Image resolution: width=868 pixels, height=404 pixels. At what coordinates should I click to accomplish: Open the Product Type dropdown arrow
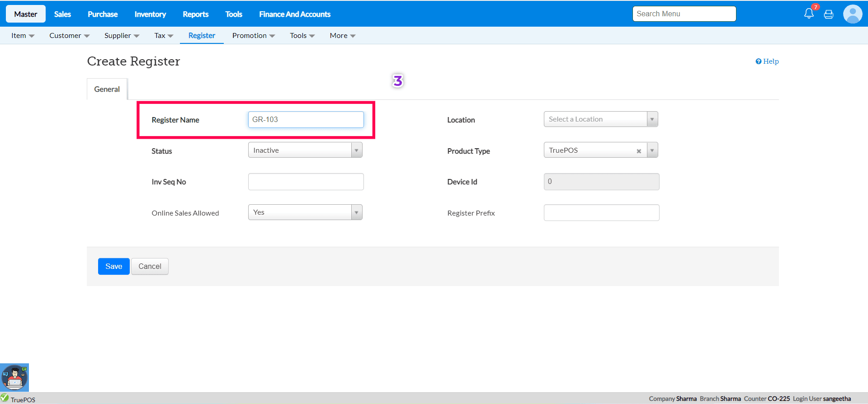[x=652, y=150]
